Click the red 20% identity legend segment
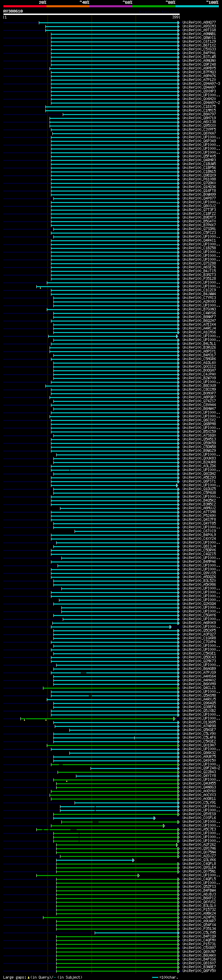 pos(25,6)
